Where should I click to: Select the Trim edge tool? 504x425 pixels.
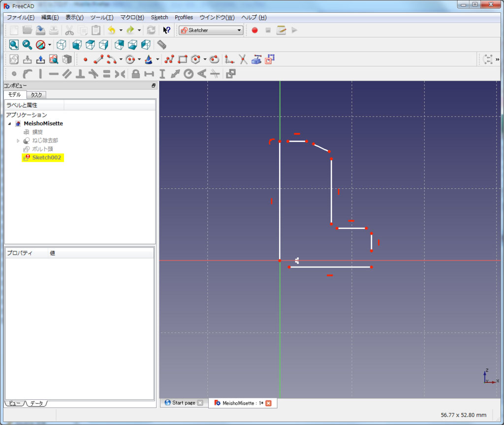click(x=243, y=60)
